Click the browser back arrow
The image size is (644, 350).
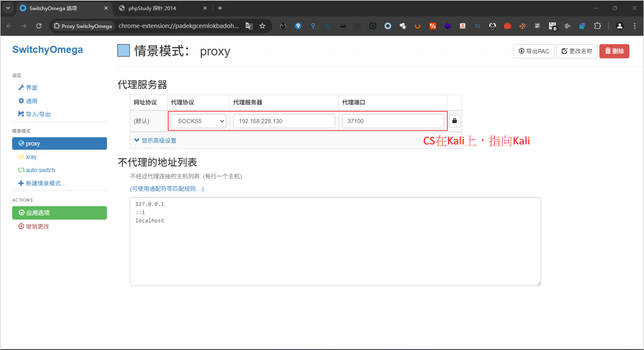click(x=9, y=26)
